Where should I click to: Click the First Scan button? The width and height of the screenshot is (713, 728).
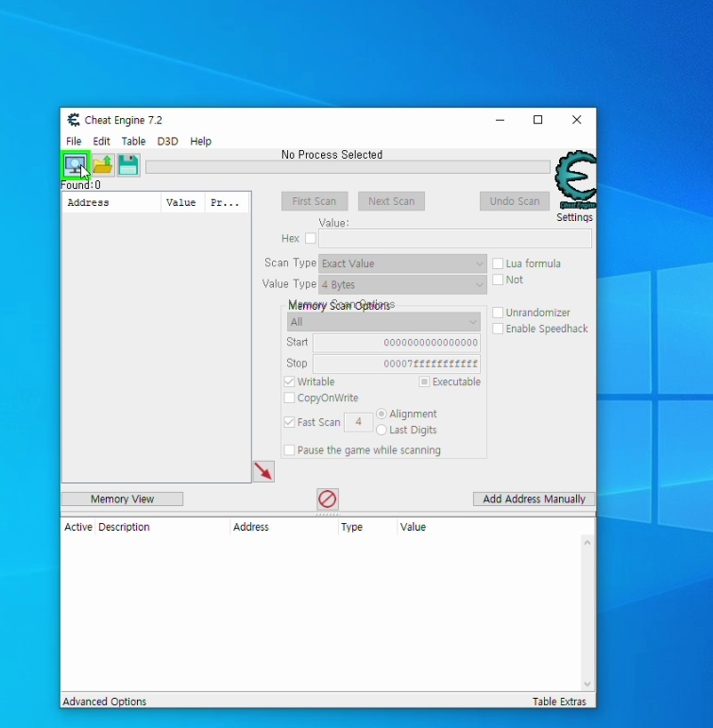(x=314, y=201)
